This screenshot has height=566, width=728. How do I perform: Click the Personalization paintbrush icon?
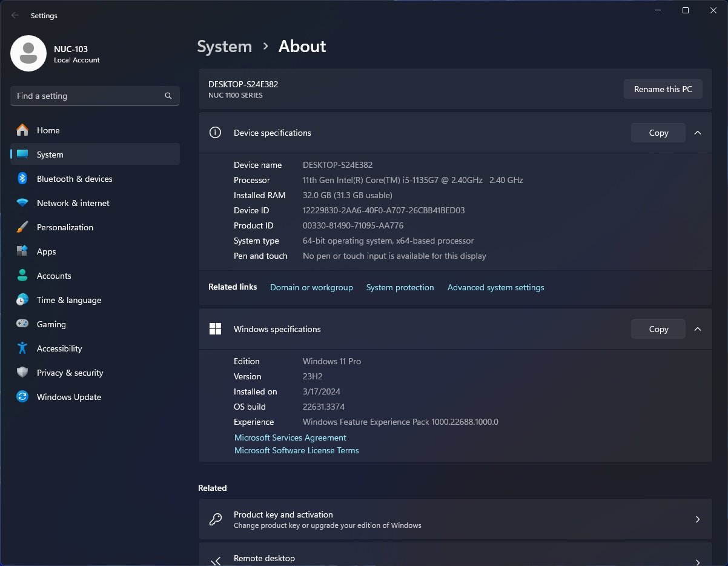22,227
